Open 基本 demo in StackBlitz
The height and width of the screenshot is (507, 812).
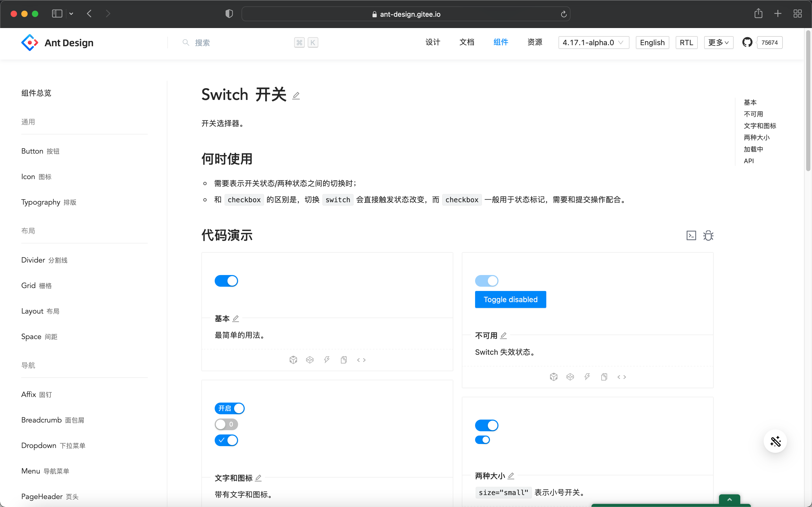(x=327, y=360)
